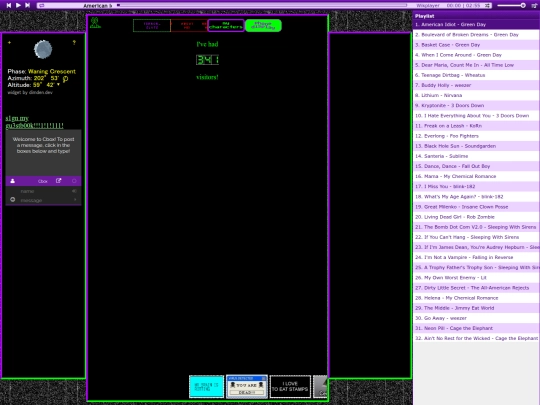Viewport: 540px width, 405px height.
Task: Open the Cbox emoji picker icon
Action: [13, 200]
